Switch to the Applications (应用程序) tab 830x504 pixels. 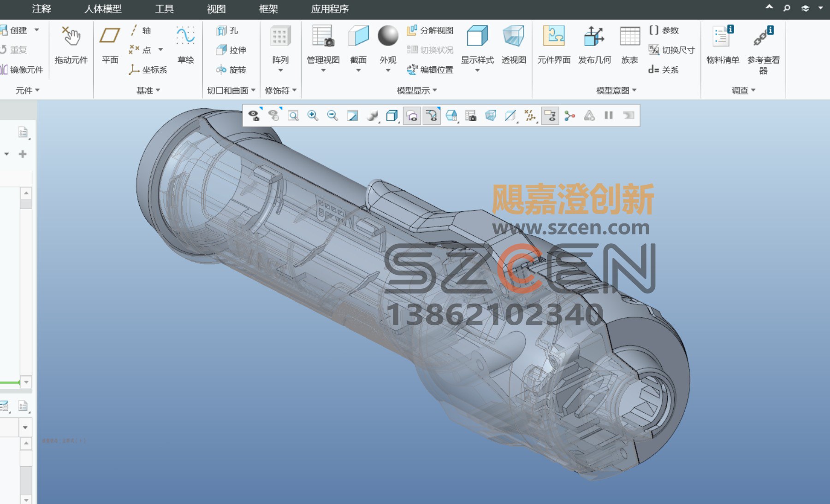coord(330,9)
